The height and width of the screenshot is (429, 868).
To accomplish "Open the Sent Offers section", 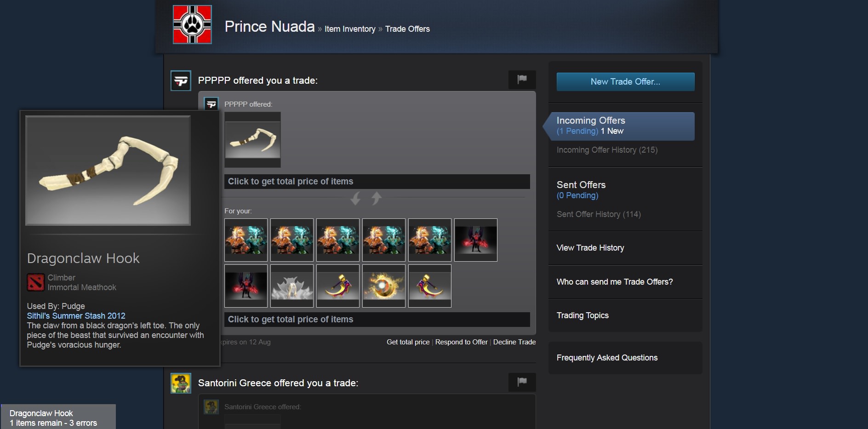I will coord(581,185).
